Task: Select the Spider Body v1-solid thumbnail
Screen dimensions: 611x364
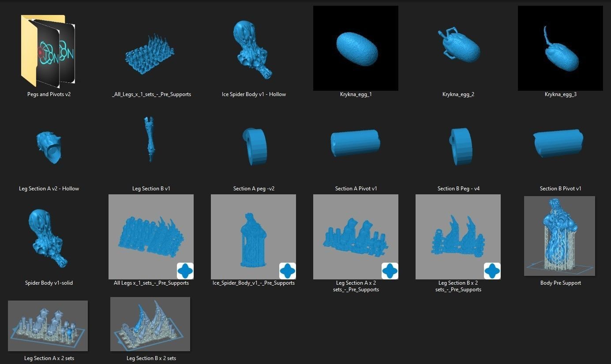Action: (x=49, y=238)
